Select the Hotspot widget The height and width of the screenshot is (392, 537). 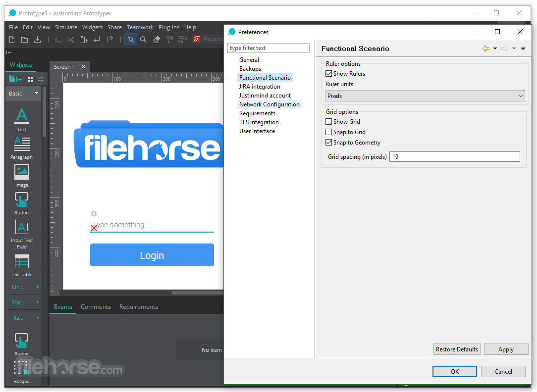pos(22,372)
